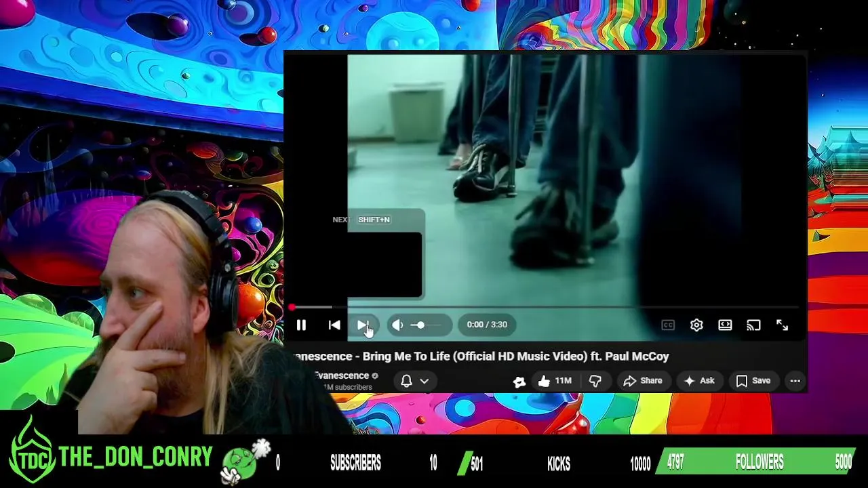Click the remix icon beside Like
This screenshot has width=868, height=488.
tap(519, 382)
